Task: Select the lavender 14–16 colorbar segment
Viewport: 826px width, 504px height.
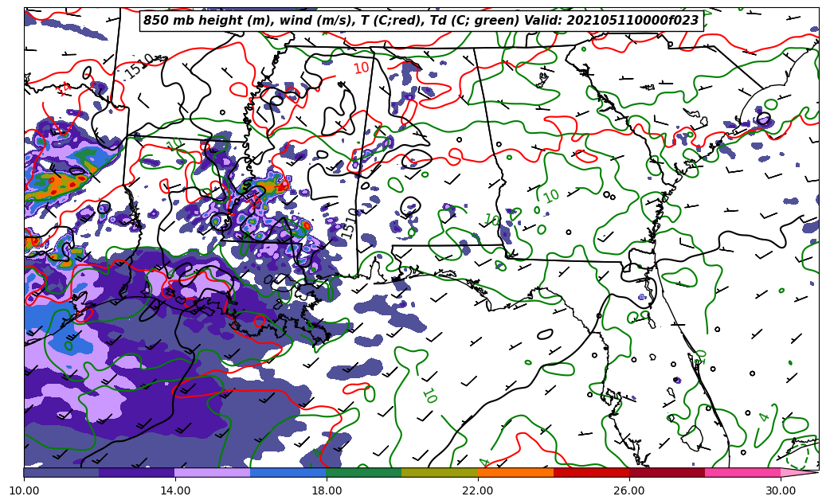Action: click(213, 472)
